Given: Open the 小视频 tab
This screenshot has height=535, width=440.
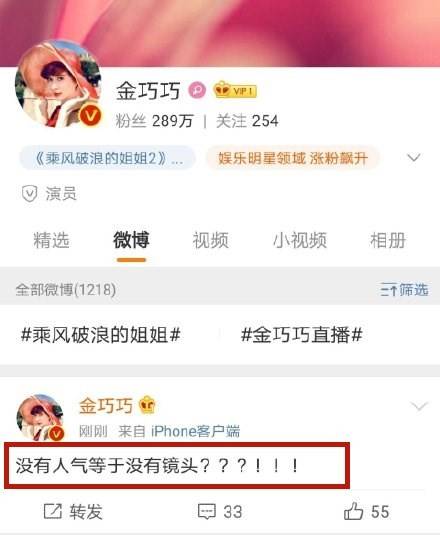Looking at the screenshot, I should coord(300,240).
